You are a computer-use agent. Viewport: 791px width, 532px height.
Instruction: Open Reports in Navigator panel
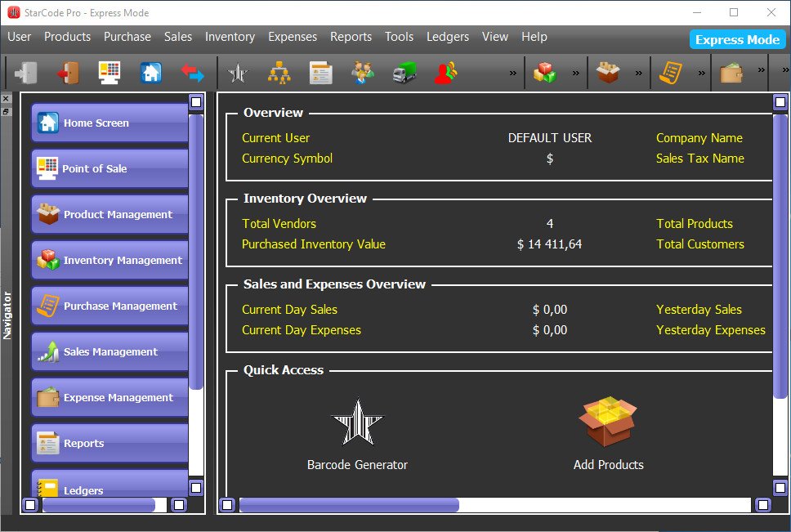[x=110, y=443]
